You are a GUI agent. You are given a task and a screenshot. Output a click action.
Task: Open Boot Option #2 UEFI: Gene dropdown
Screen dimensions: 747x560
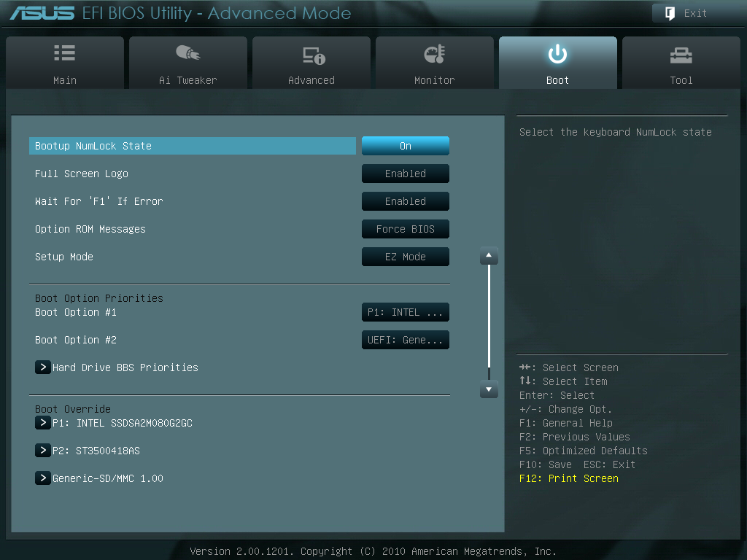(x=406, y=340)
